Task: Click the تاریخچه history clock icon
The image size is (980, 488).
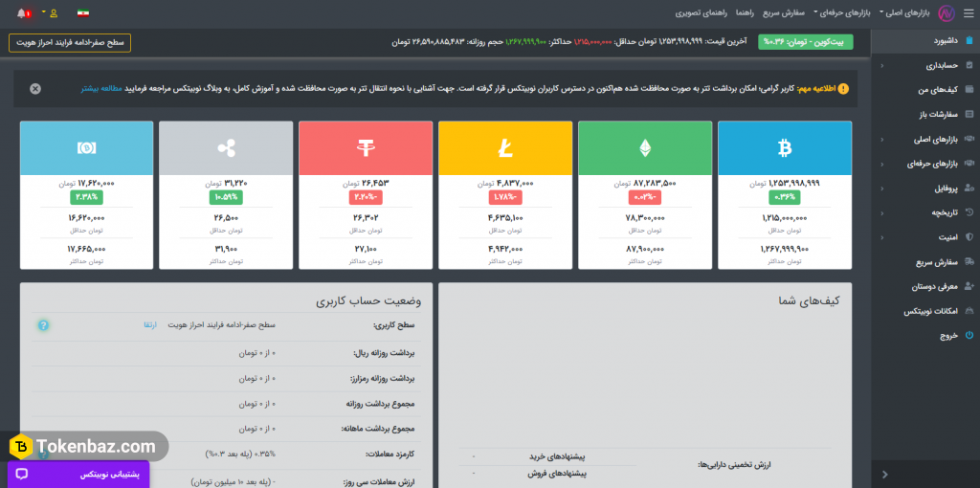Action: click(x=969, y=212)
